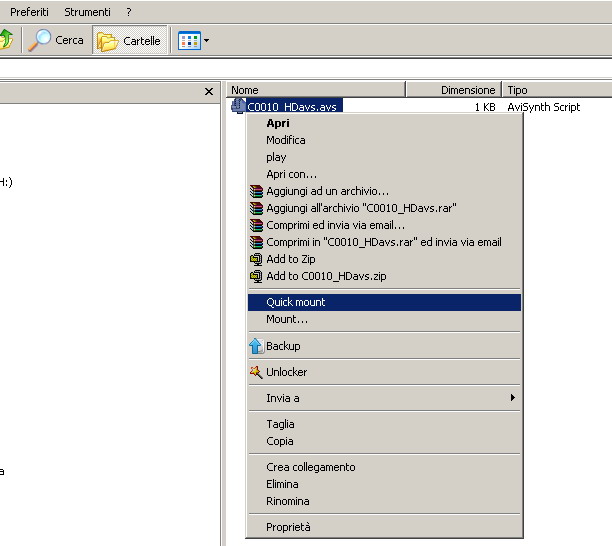Choose Proprietà from the context menu
This screenshot has height=546, width=612.
click(x=384, y=527)
